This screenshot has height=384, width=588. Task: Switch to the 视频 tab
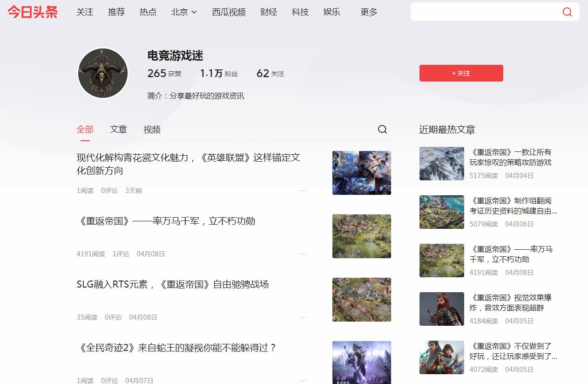[x=152, y=130]
